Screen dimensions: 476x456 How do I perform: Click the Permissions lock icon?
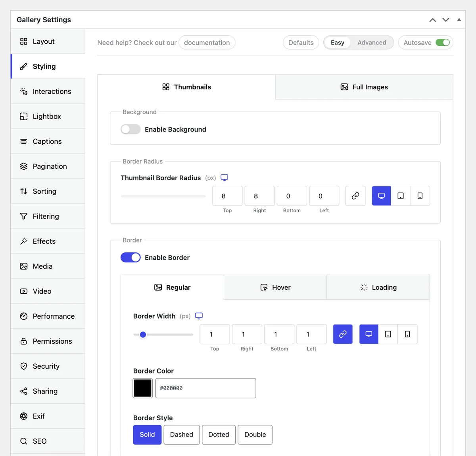click(x=24, y=341)
